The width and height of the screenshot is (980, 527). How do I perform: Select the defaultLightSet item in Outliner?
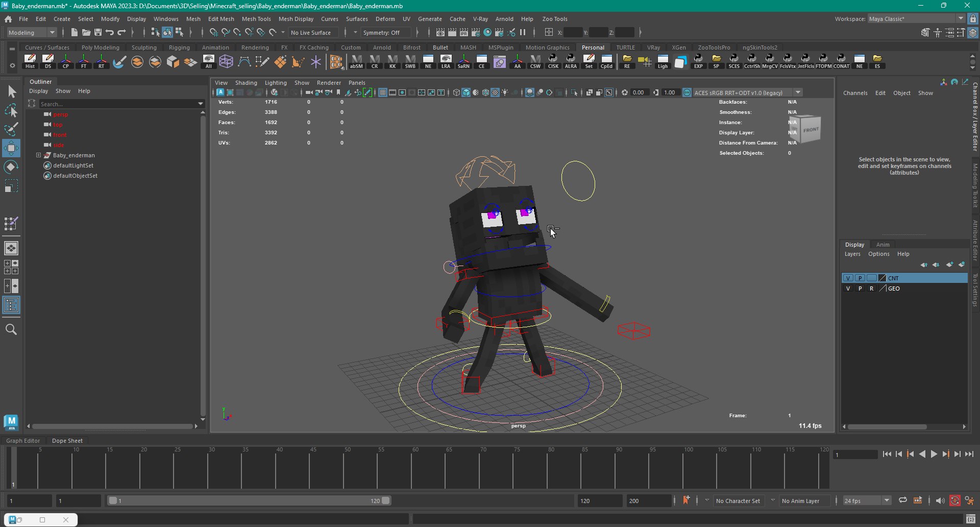pyautogui.click(x=73, y=165)
